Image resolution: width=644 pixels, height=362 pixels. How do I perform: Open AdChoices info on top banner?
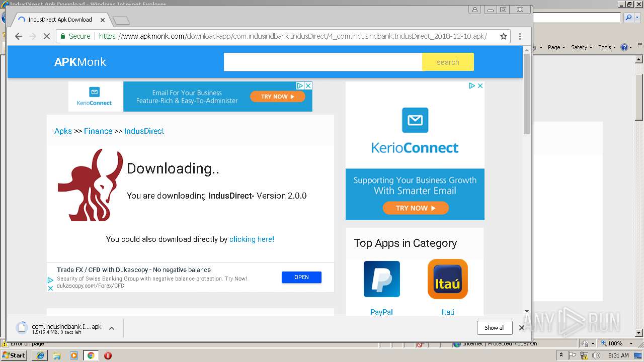300,85
